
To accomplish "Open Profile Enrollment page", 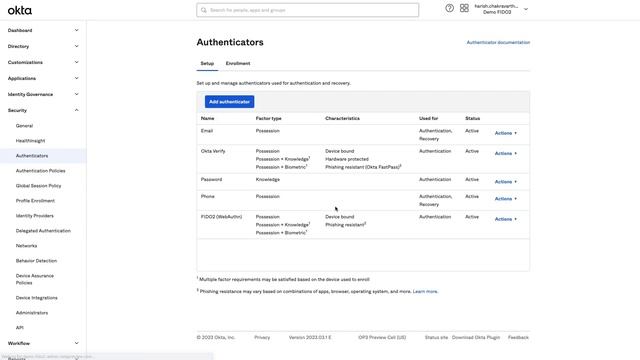I will pyautogui.click(x=35, y=201).
